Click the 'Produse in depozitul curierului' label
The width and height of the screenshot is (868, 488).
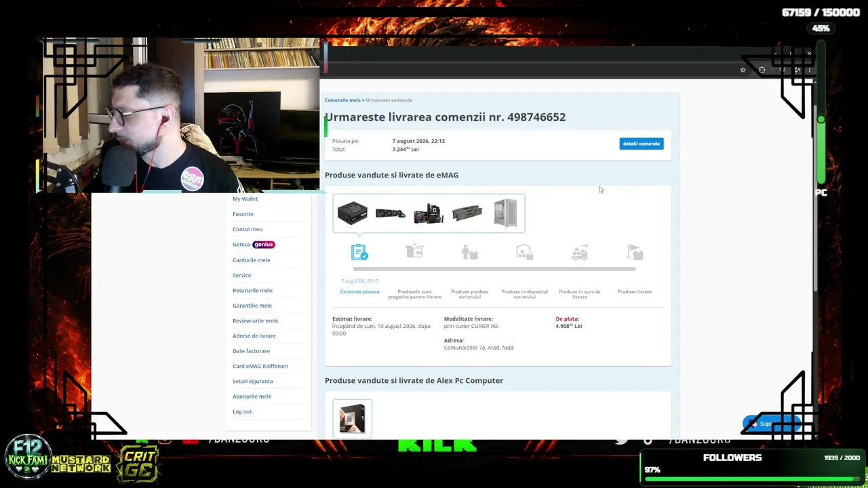pos(524,294)
